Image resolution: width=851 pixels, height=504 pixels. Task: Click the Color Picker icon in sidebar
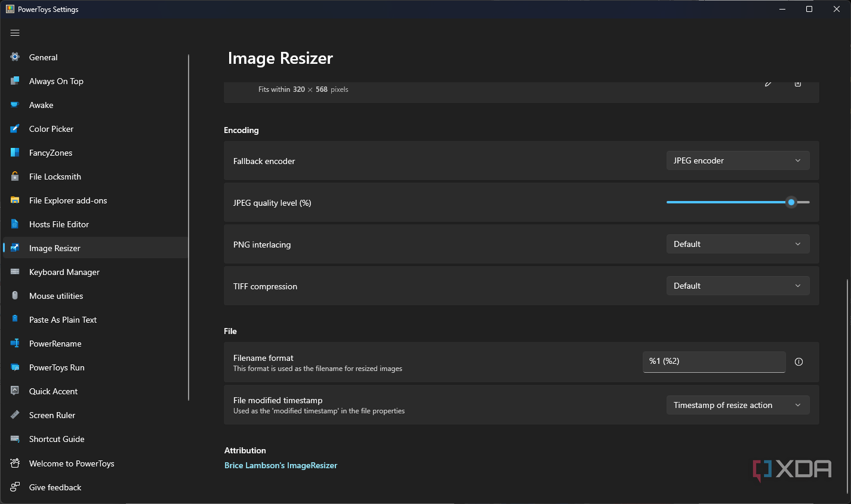coord(14,128)
